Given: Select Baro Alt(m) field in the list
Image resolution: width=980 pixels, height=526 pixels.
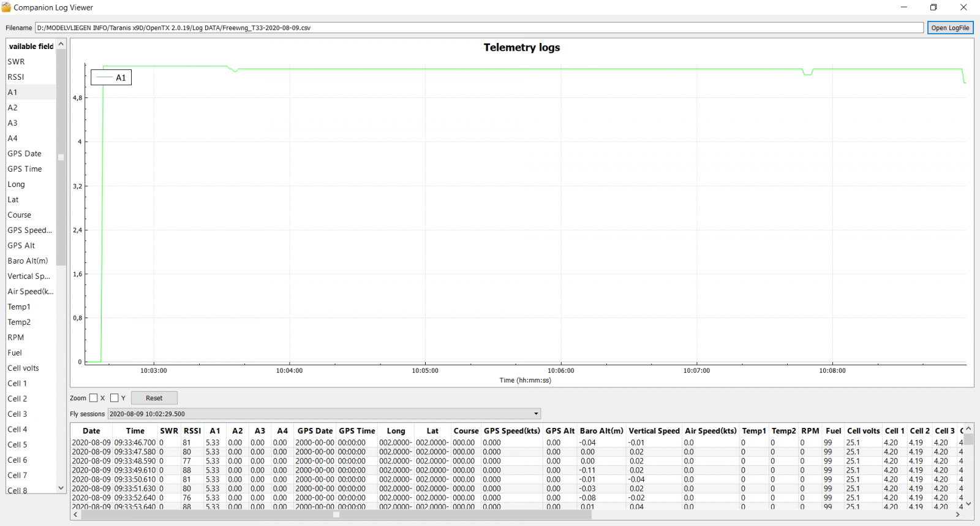Looking at the screenshot, I should coord(31,261).
